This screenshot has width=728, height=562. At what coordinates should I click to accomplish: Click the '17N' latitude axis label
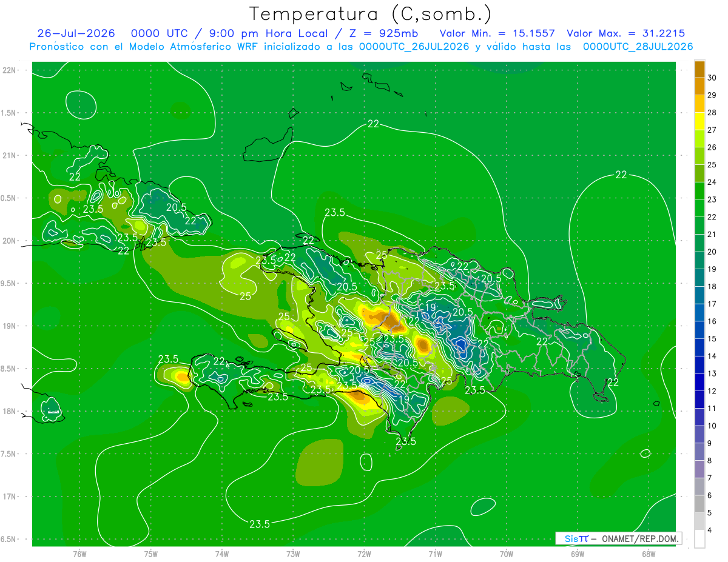(10, 497)
